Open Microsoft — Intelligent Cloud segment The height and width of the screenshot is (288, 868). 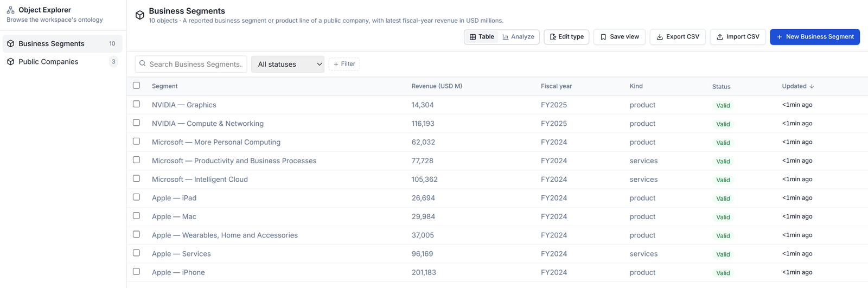(x=200, y=180)
